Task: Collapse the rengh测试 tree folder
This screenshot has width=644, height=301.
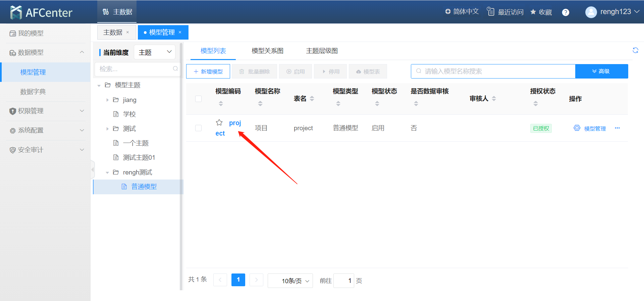Action: (x=107, y=172)
